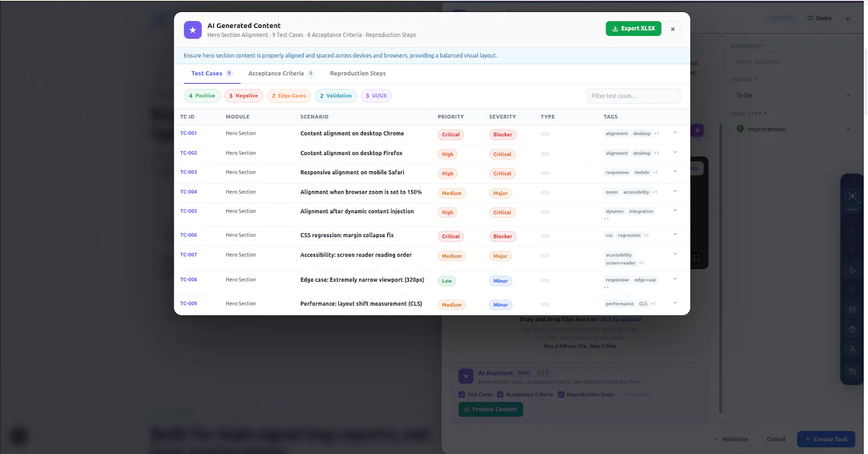Click the 'screen-reader' tag on TC-007

coord(621,263)
